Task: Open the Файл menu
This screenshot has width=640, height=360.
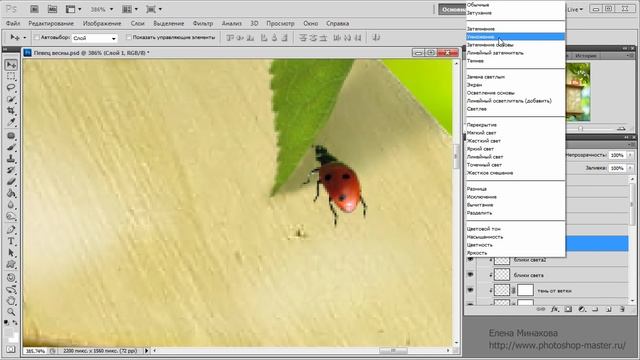Action: coord(13,23)
